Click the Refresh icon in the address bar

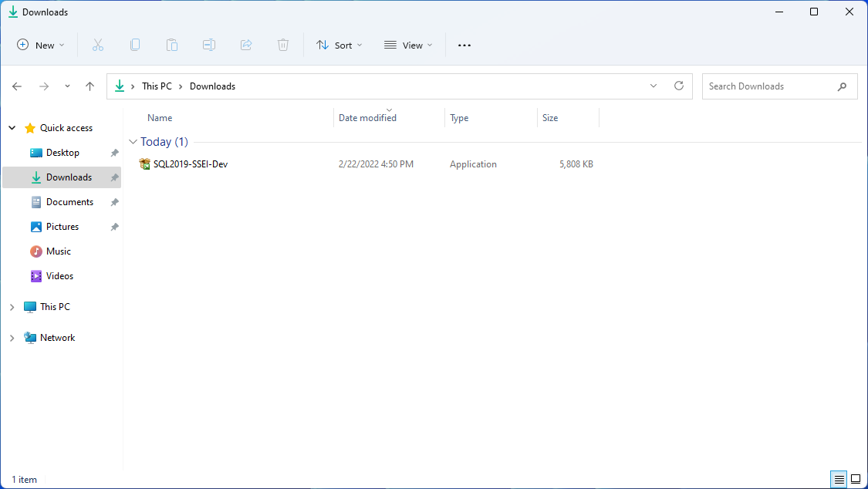[678, 86]
